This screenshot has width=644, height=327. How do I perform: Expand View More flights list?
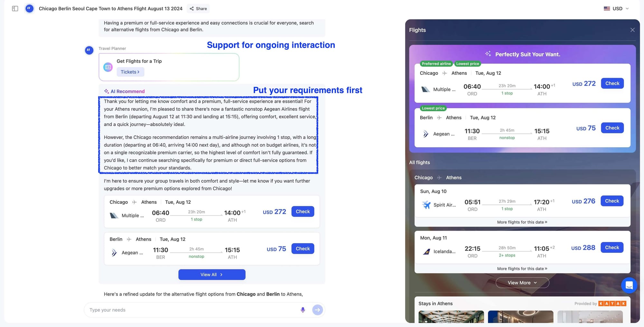[x=522, y=283]
